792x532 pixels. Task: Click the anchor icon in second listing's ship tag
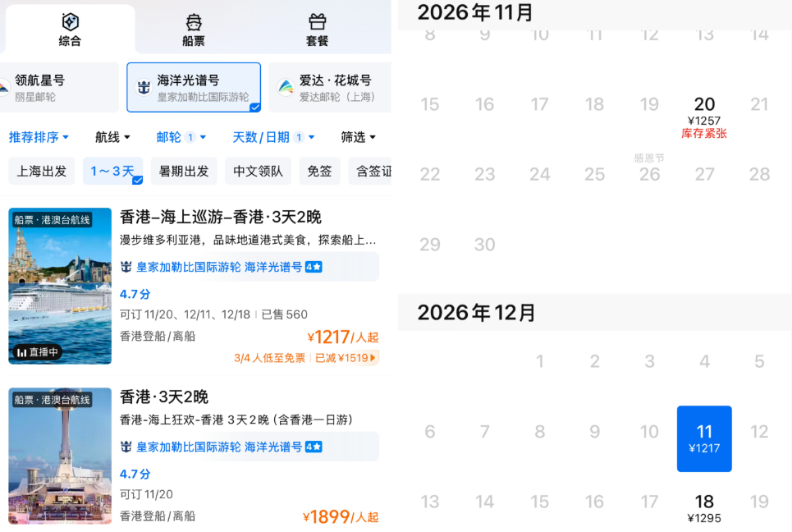tap(126, 447)
